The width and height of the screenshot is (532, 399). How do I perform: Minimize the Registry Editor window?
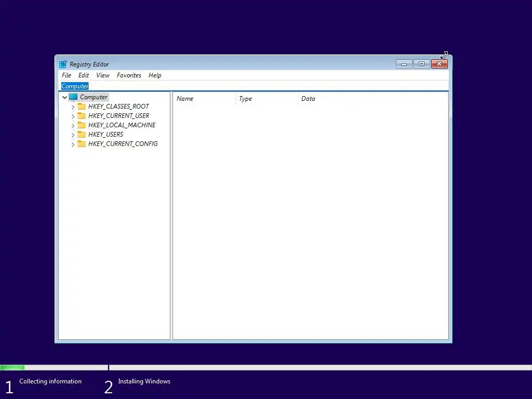coord(404,64)
